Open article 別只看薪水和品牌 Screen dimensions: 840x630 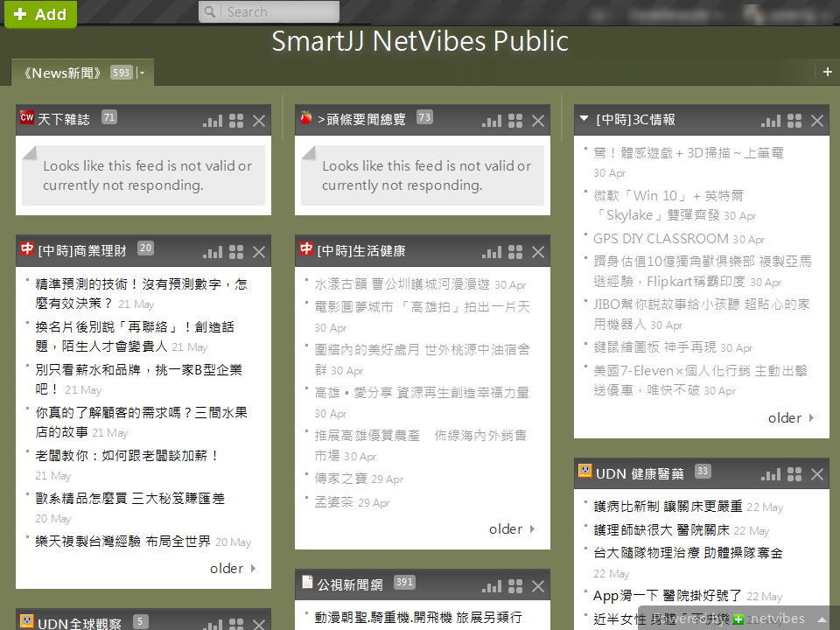click(138, 379)
